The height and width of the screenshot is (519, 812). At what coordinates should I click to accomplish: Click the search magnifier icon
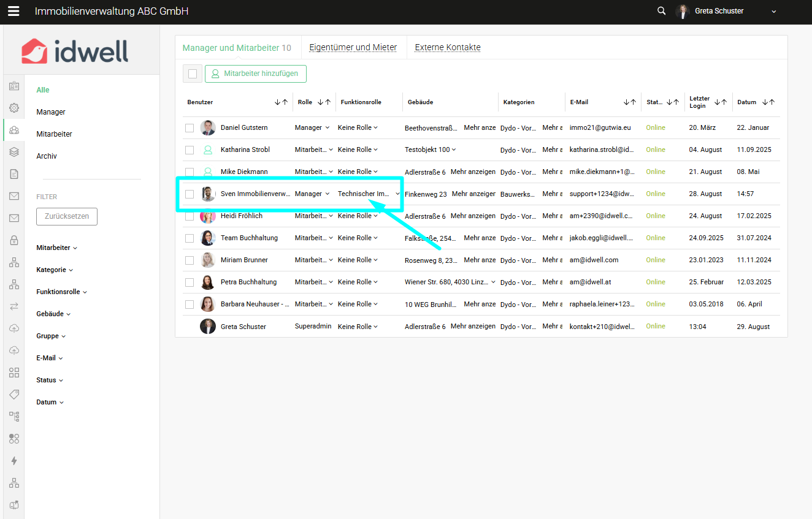coord(661,11)
